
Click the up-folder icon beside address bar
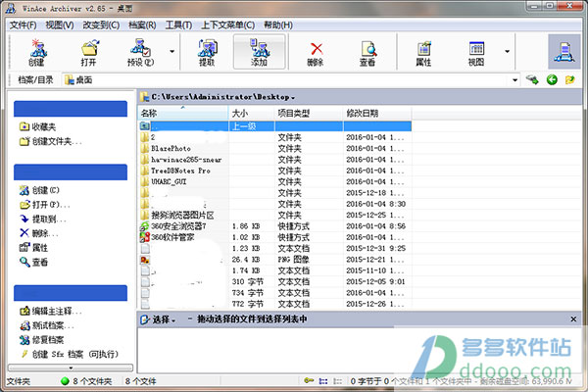tap(570, 79)
